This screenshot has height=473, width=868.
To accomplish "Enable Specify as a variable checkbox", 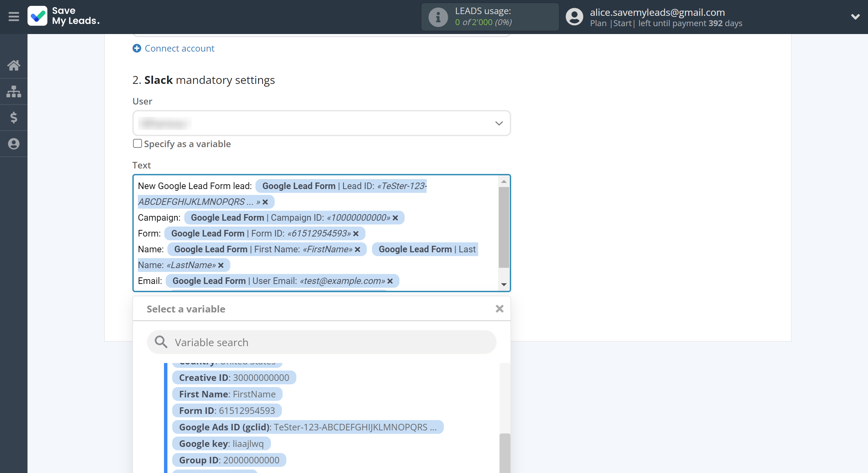I will [x=138, y=143].
